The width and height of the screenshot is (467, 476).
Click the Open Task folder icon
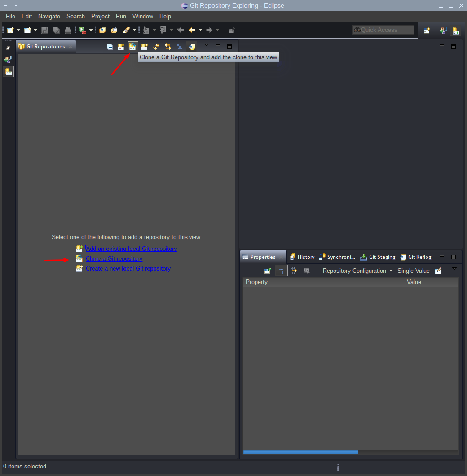tap(114, 30)
